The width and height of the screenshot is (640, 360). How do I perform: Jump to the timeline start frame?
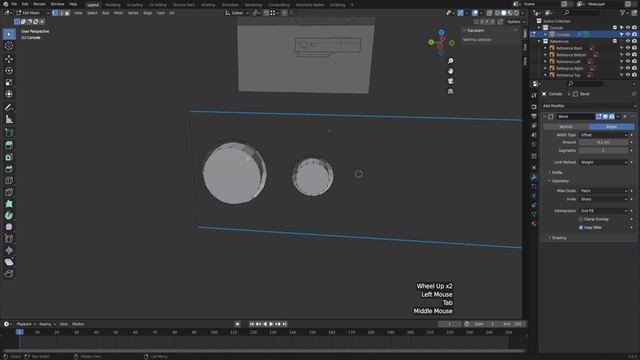[251, 324]
